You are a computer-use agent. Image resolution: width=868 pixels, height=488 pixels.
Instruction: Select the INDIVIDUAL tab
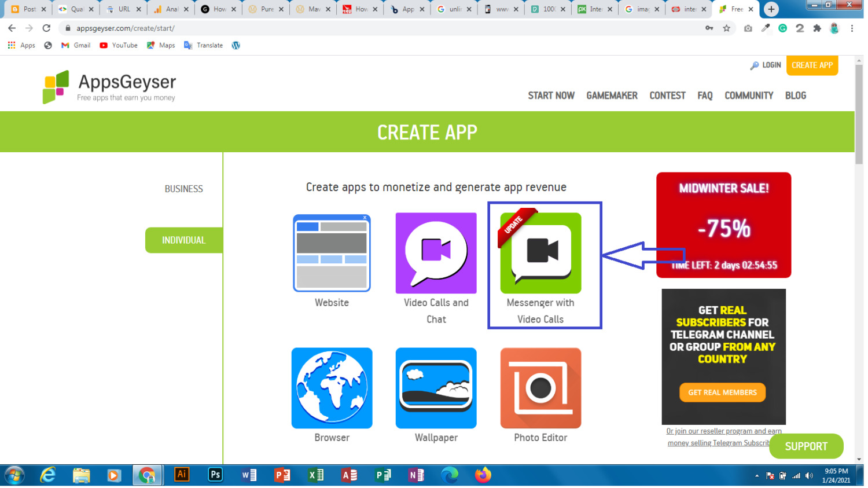pyautogui.click(x=183, y=240)
